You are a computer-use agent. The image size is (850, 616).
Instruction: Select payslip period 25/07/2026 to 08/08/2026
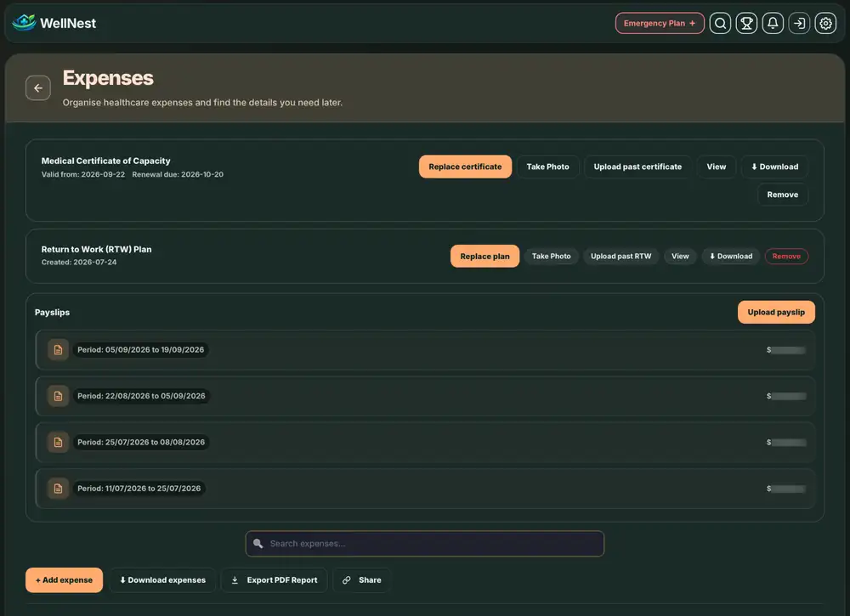[425, 442]
